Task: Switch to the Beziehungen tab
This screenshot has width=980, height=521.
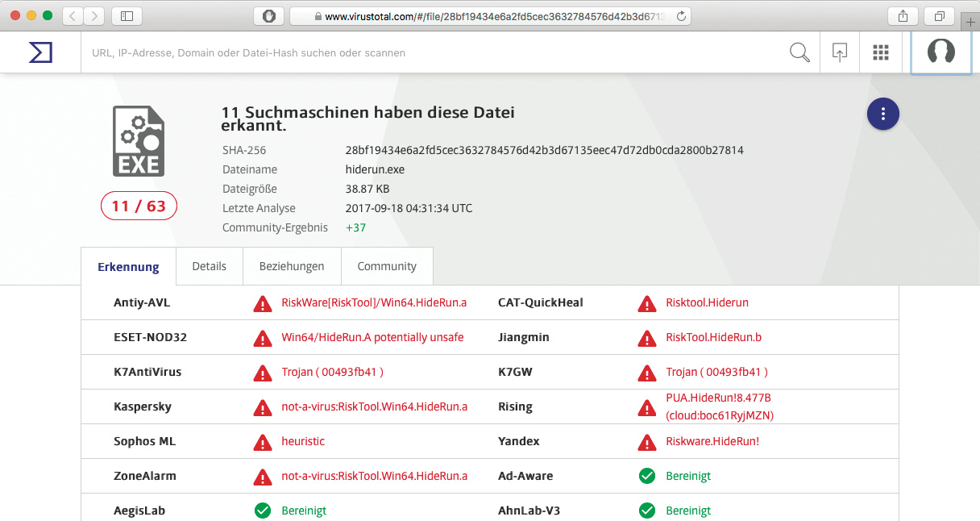Action: (x=292, y=266)
